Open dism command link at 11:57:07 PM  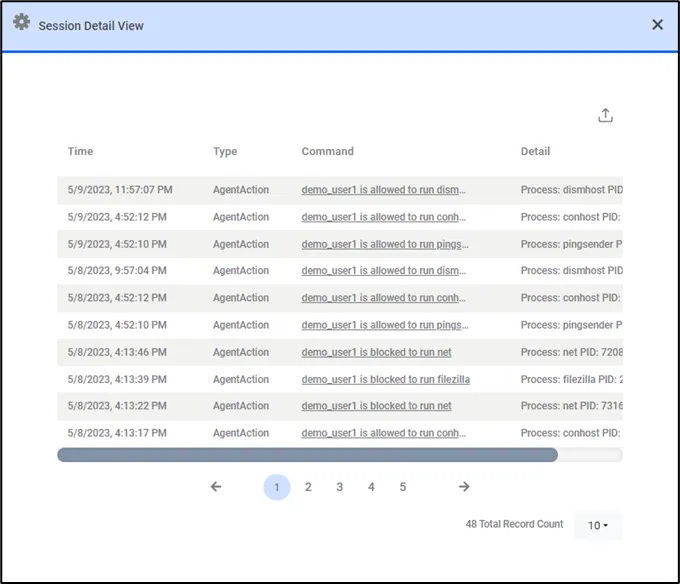(383, 190)
